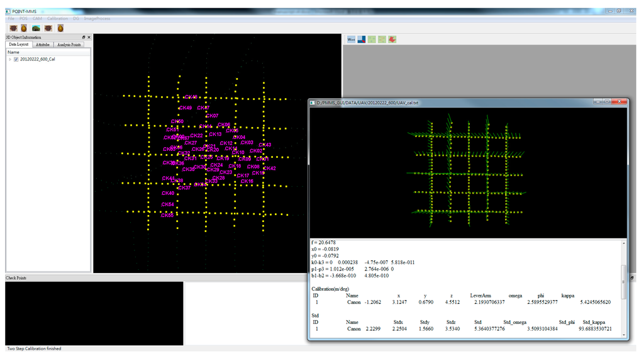Image resolution: width=644 pixels, height=356 pixels.
Task: Expand the 20120222_600_Cal tree node
Action: pyautogui.click(x=9, y=59)
